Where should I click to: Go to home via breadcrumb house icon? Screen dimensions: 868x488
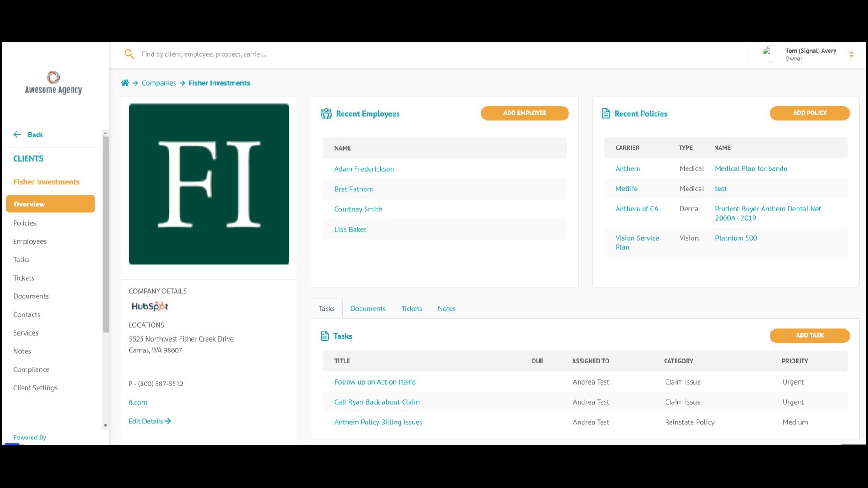(x=125, y=83)
